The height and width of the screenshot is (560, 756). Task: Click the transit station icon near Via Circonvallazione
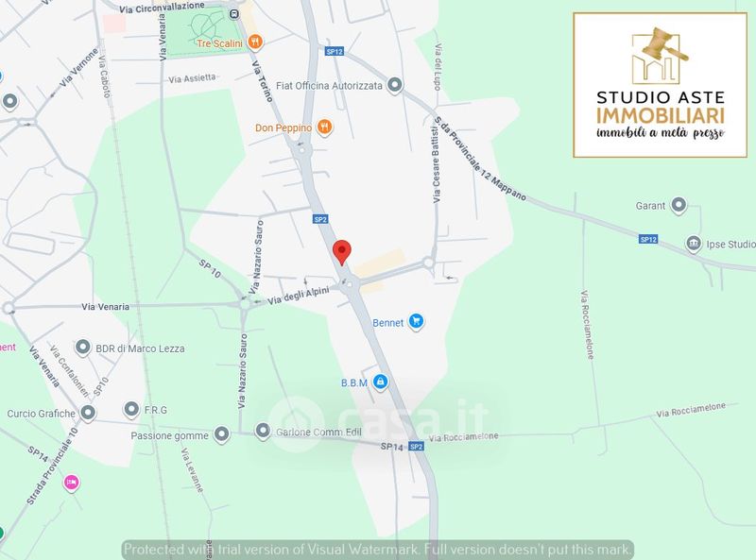[234, 14]
